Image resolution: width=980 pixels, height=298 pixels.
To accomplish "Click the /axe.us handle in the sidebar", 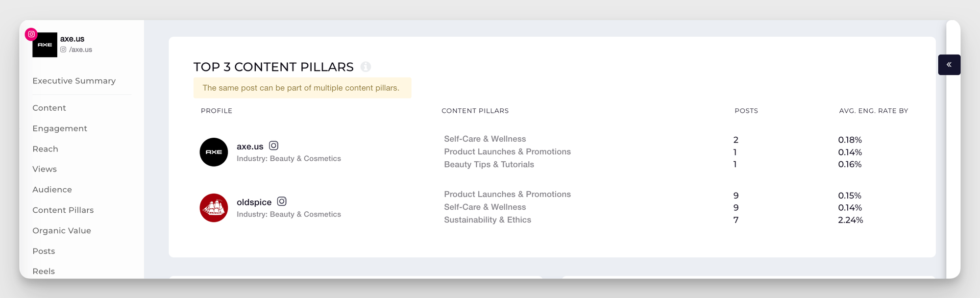I will tap(81, 50).
